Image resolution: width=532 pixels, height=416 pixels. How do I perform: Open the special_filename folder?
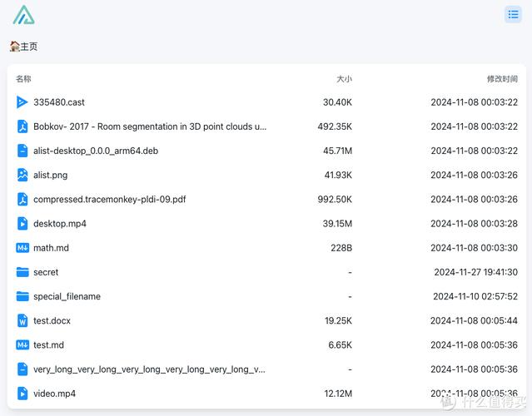(x=67, y=296)
